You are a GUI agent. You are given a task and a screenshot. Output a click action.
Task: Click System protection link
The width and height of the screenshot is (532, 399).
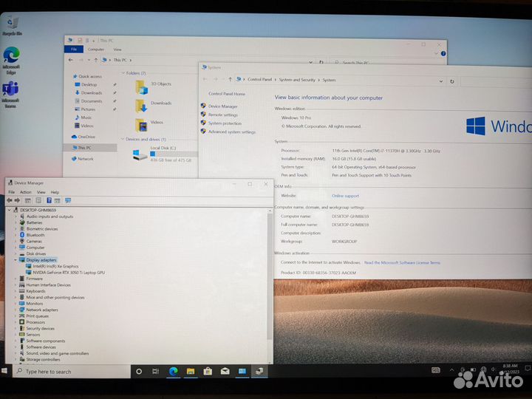[x=225, y=123]
